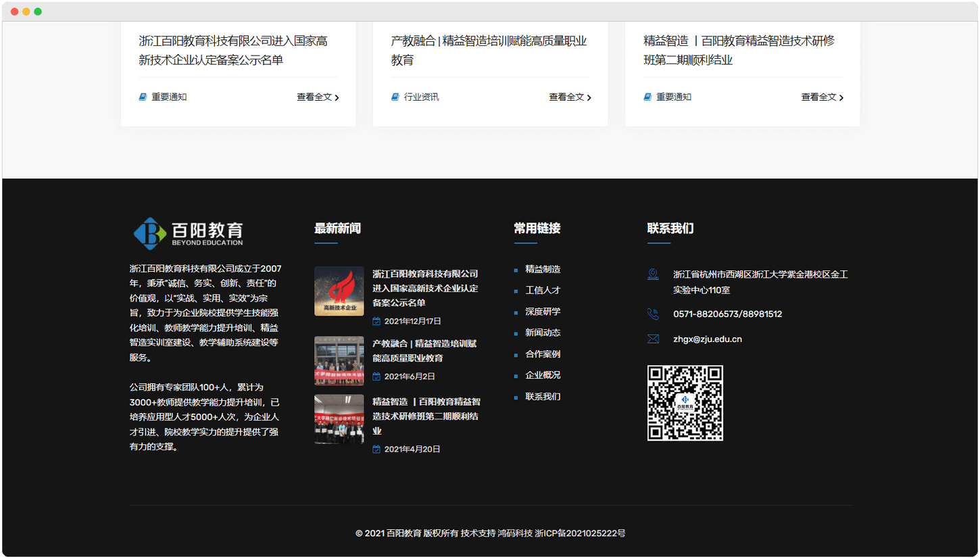
Task: Click the 精益智造 news thumbnail in footer
Action: point(339,419)
